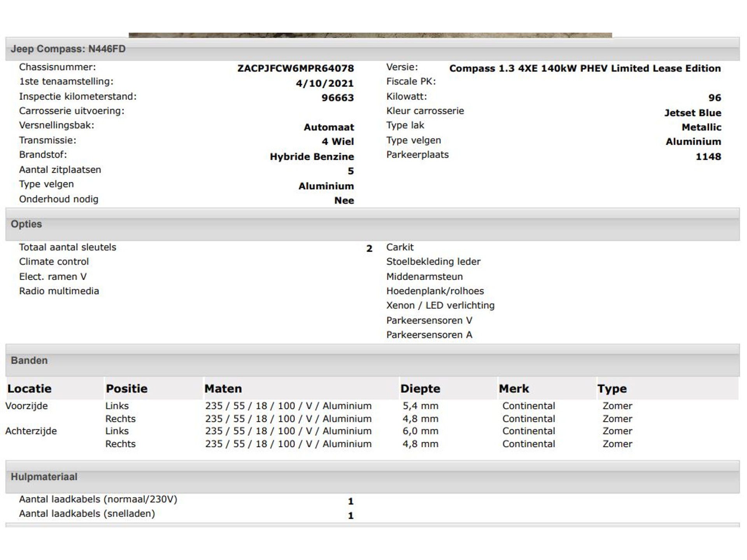This screenshot has width=747, height=560.
Task: Click the Positie column header
Action: tap(126, 388)
